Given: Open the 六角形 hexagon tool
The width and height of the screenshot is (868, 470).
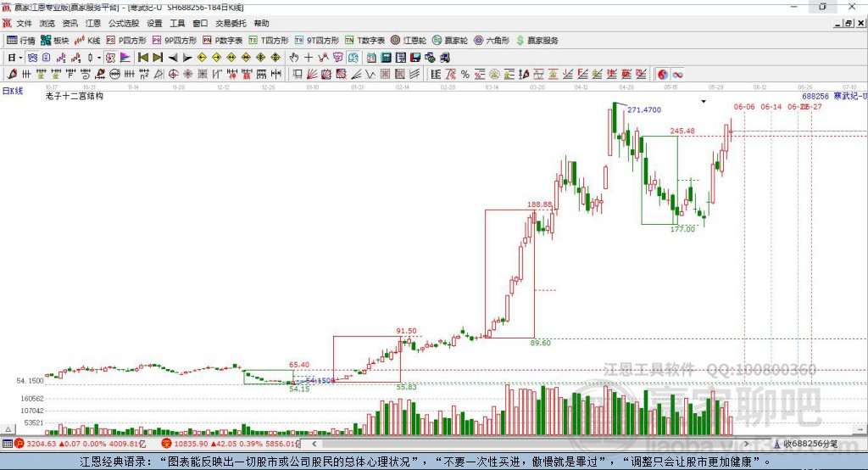Looking at the screenshot, I should click(492, 41).
